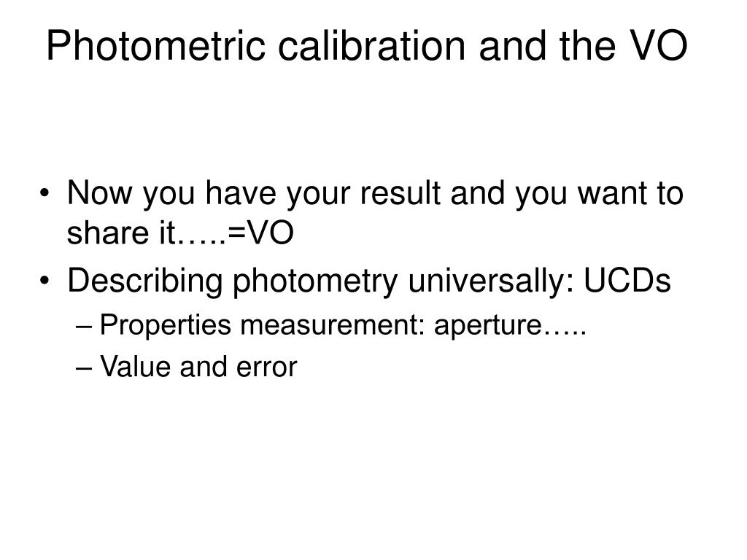Image resolution: width=747 pixels, height=560 pixels.
Task: Click the "Properties measurement" sub-bullet text
Action: pyautogui.click(x=262, y=326)
